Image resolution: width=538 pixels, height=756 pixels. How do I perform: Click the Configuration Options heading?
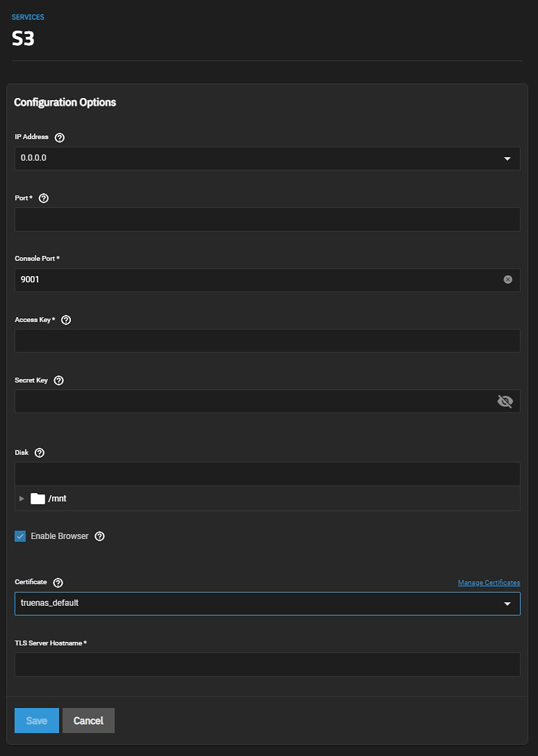pyautogui.click(x=65, y=102)
